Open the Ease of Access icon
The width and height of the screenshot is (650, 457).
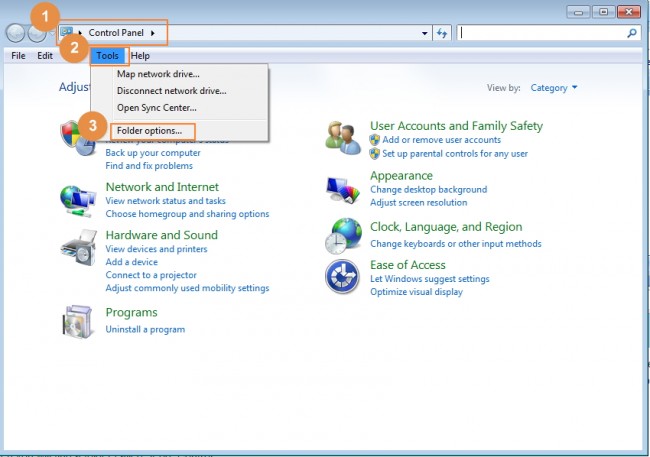coord(342,276)
